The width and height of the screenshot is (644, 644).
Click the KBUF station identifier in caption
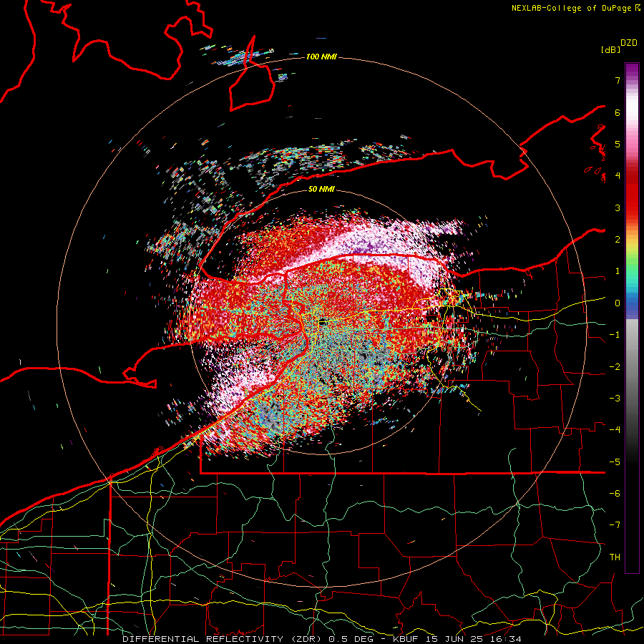pyautogui.click(x=406, y=639)
